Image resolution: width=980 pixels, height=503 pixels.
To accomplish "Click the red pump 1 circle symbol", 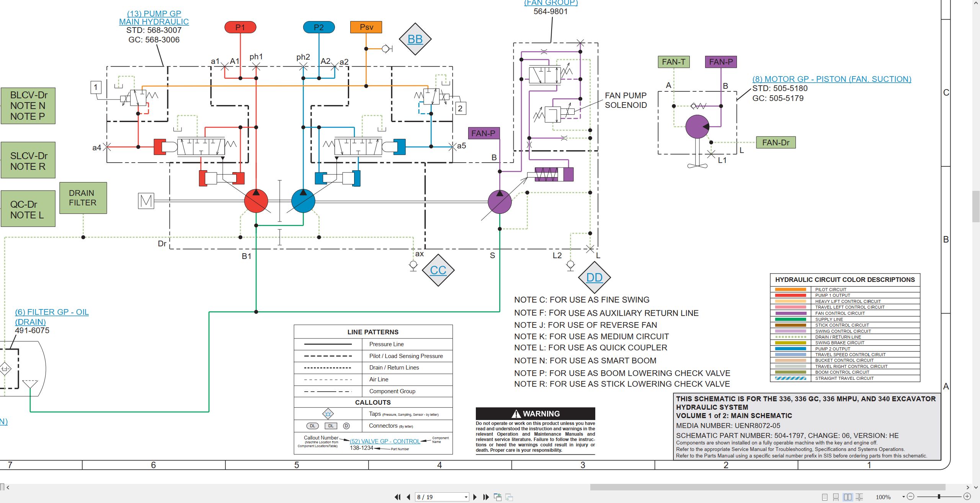I will [x=256, y=201].
